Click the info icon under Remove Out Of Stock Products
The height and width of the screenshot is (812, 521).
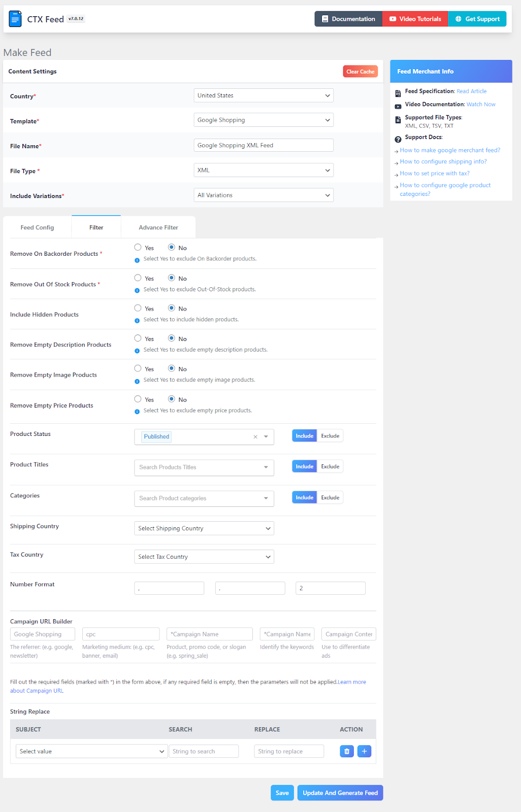click(x=137, y=290)
